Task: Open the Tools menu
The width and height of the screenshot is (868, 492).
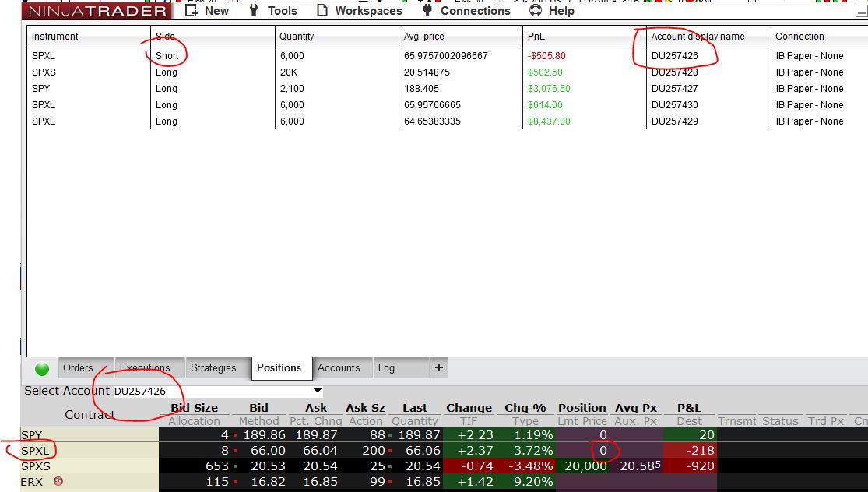Action: [283, 11]
